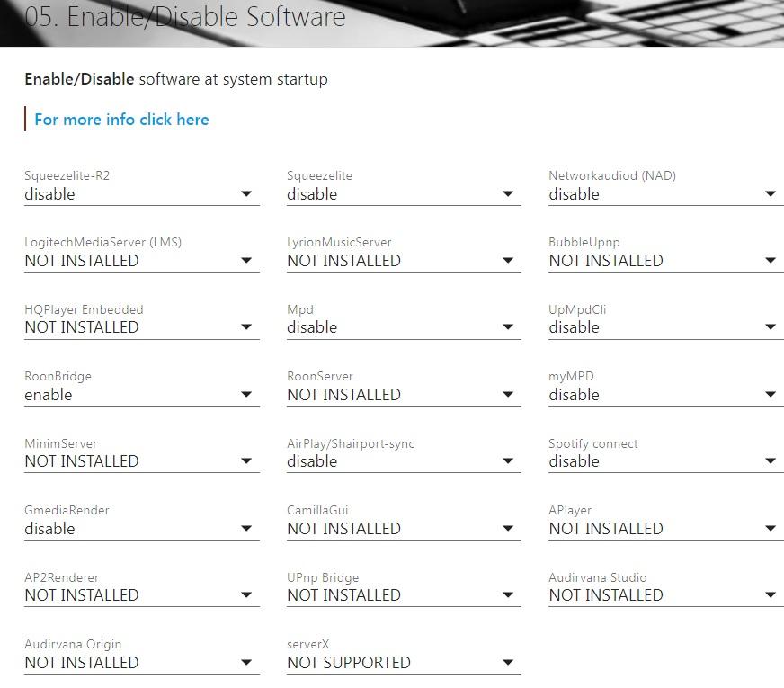This screenshot has width=784, height=688.
Task: Open the UPnp Bridge dropdown
Action: (404, 595)
